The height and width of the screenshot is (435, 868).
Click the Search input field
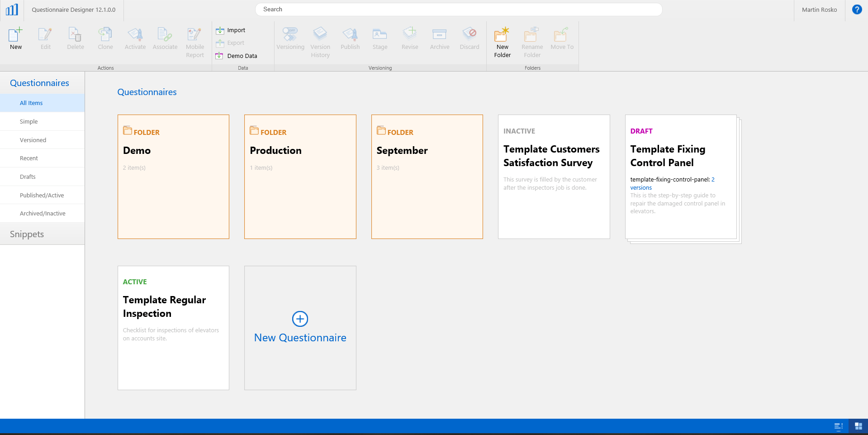[459, 10]
